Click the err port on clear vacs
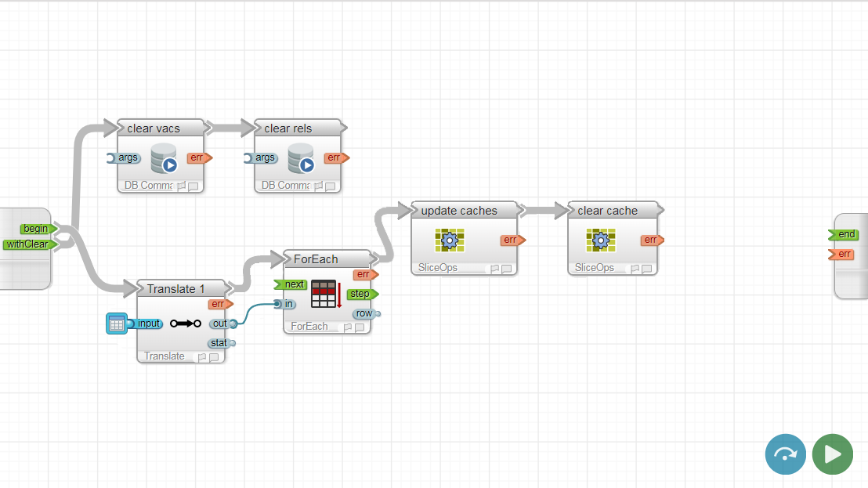Image resolution: width=868 pixels, height=488 pixels. click(x=198, y=157)
